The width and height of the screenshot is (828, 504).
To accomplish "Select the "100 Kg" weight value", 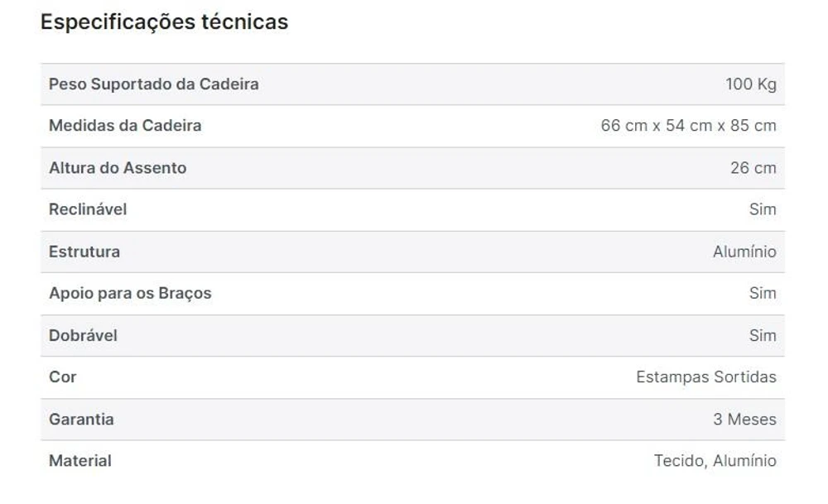I will tap(750, 84).
